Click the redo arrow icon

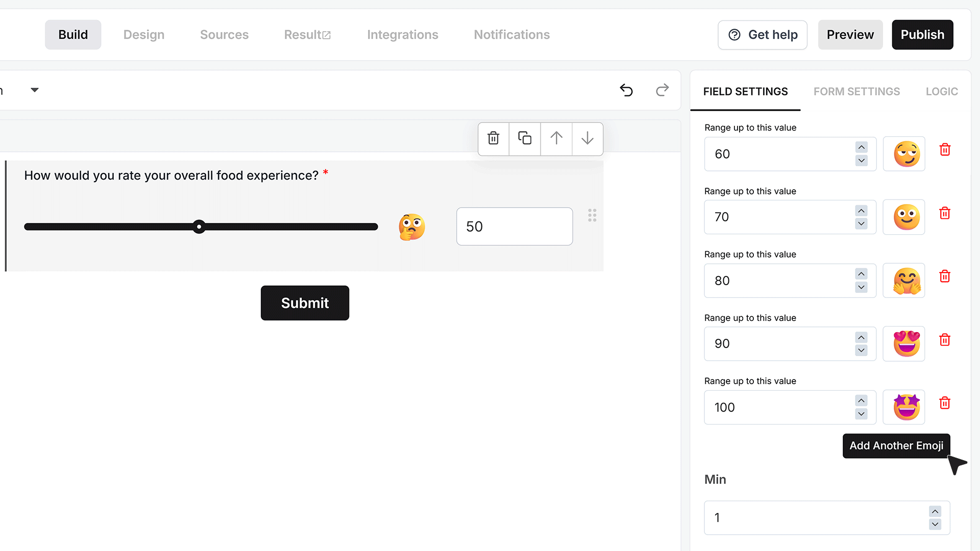662,90
